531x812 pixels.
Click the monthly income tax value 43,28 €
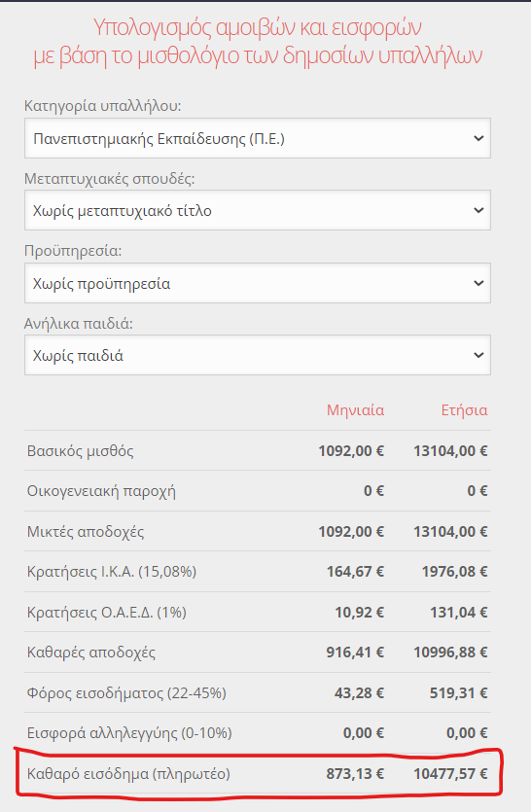(x=359, y=693)
